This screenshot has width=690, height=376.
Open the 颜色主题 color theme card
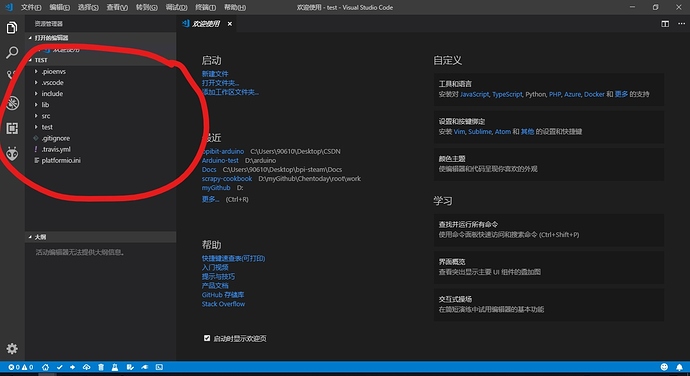(549, 164)
